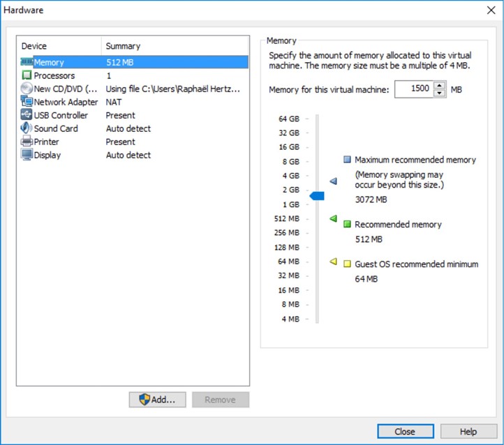Viewport: 504px width, 445px height.
Task: Click the Display monitor icon
Action: pos(27,155)
